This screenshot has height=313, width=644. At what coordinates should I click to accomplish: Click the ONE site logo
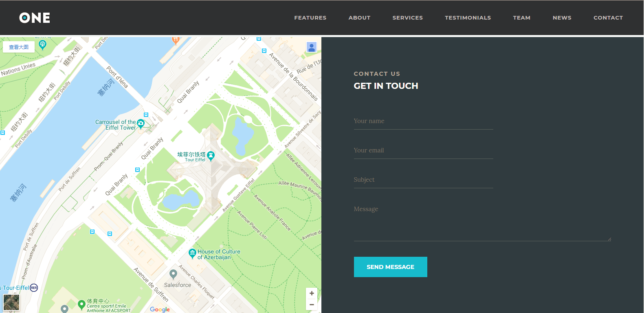pyautogui.click(x=35, y=18)
